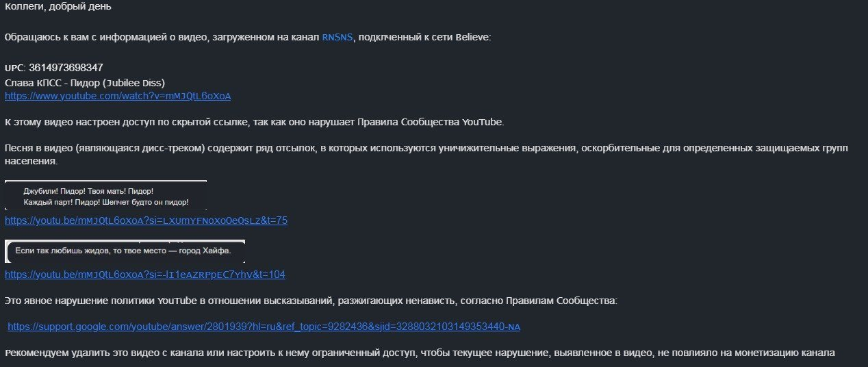Open the youtu.be link ending in t=104
The height and width of the screenshot is (367, 868).
pos(145,275)
